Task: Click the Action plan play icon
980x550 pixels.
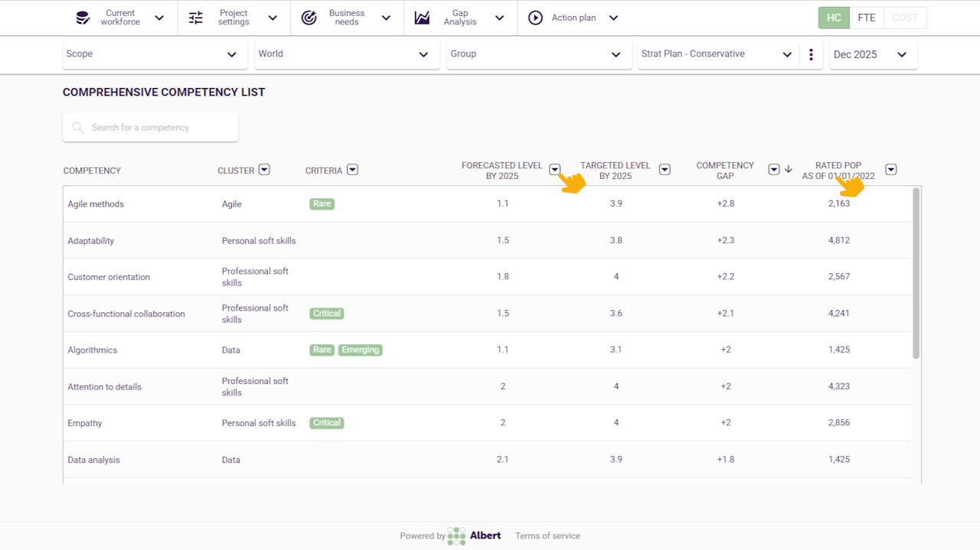Action: click(535, 18)
